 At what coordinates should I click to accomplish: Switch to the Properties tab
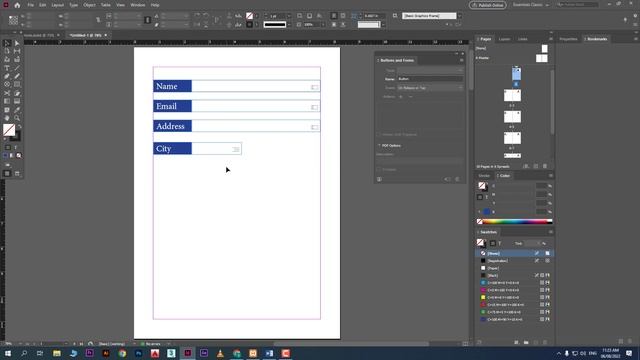click(568, 39)
